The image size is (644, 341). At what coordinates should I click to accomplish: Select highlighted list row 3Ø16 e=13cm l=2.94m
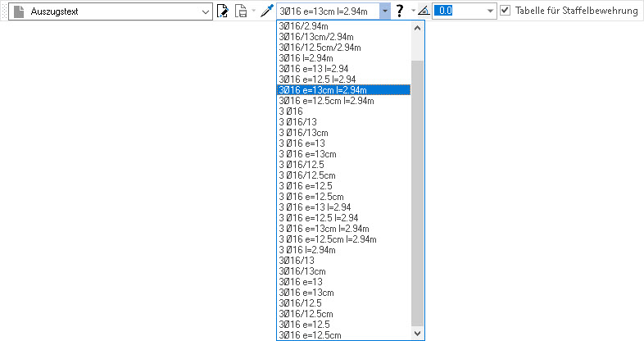(x=344, y=90)
